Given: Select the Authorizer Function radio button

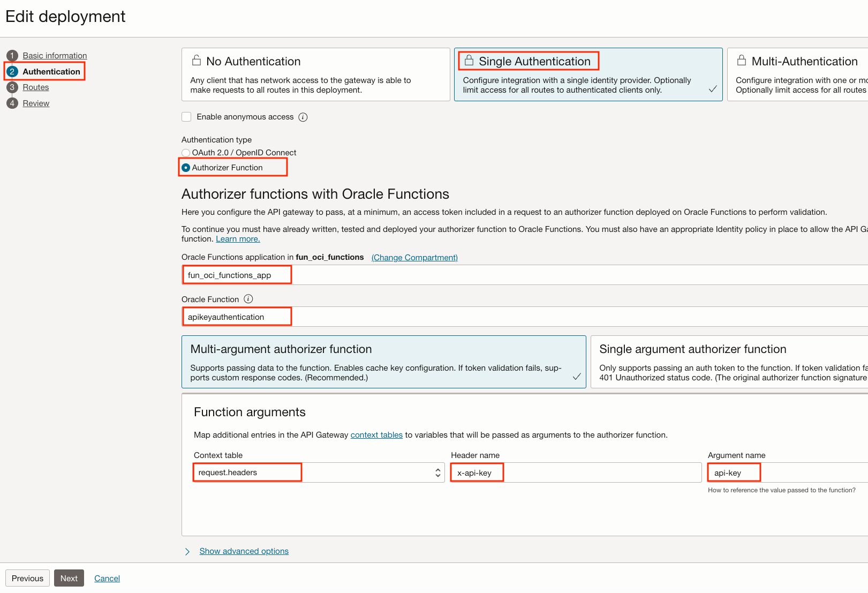Looking at the screenshot, I should pyautogui.click(x=186, y=168).
